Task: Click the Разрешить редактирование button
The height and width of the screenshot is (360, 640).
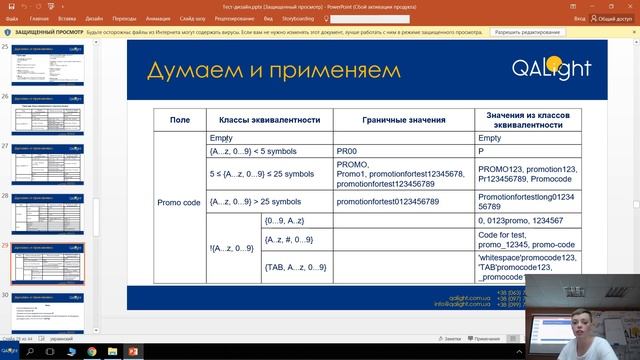Action: coord(527,32)
